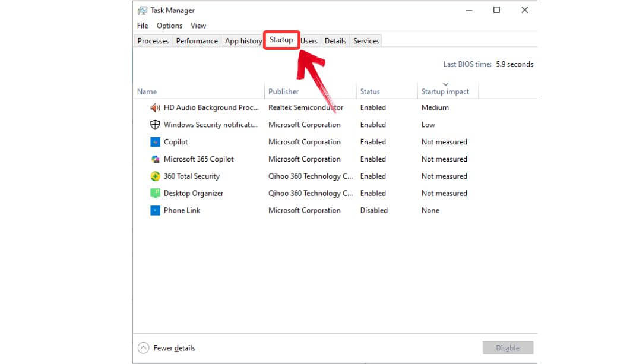
Task: Open the File menu
Action: point(142,26)
